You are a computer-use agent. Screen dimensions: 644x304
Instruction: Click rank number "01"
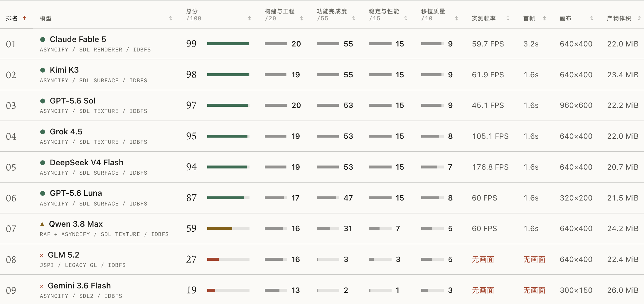(11, 44)
